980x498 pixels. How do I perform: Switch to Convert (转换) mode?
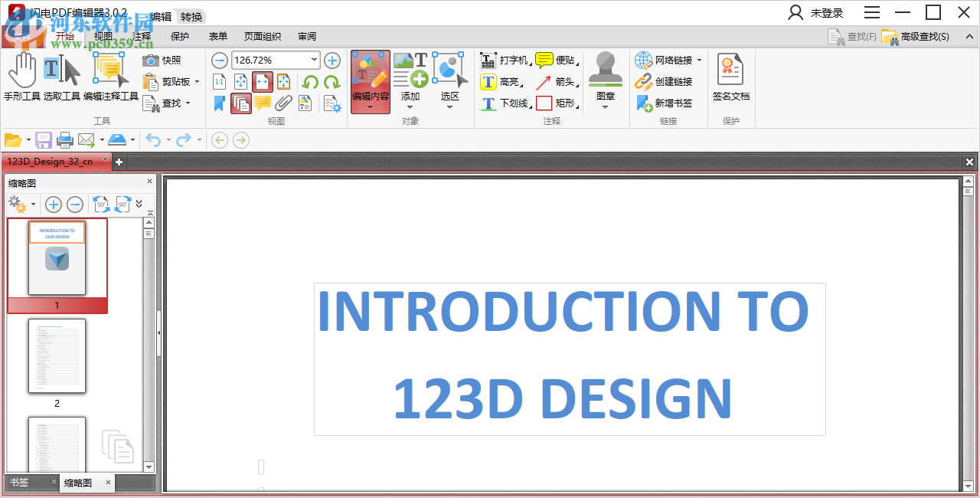coord(191,16)
